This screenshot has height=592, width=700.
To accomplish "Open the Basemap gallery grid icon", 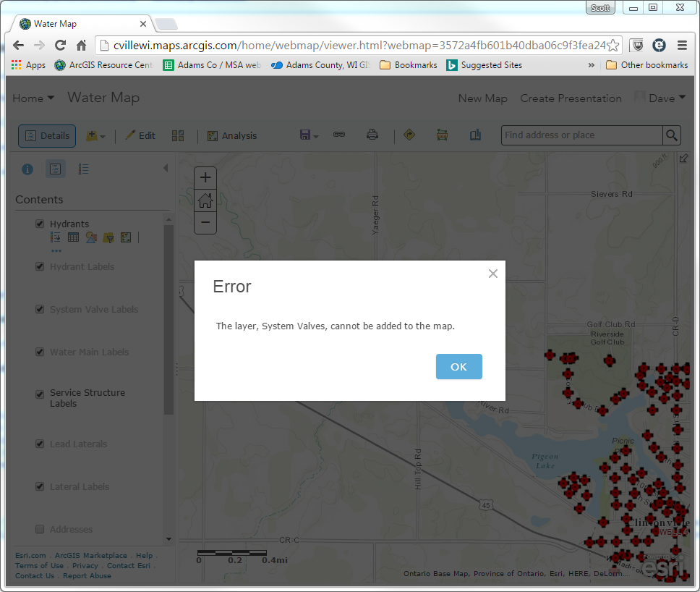I will click(178, 136).
